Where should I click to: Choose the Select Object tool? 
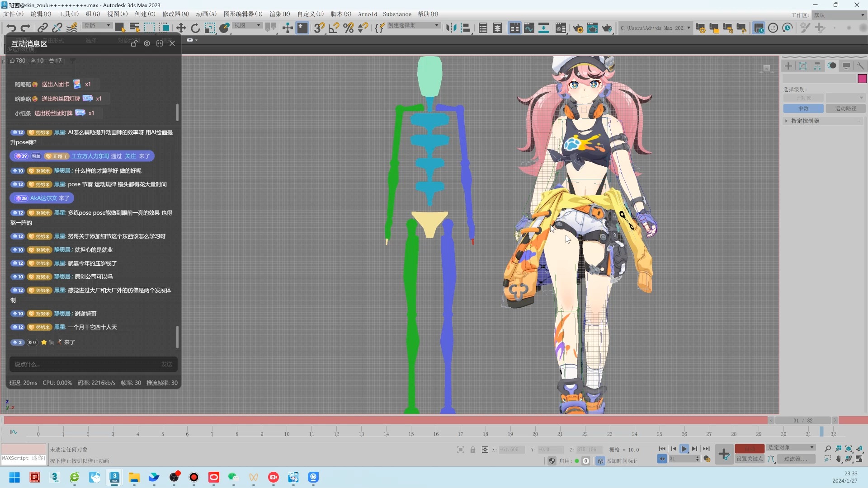point(120,28)
